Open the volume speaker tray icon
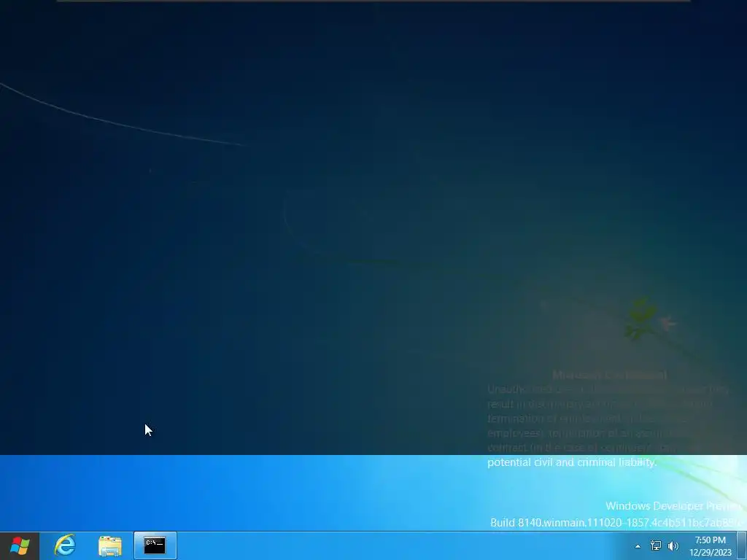The image size is (747, 560). pos(673,545)
